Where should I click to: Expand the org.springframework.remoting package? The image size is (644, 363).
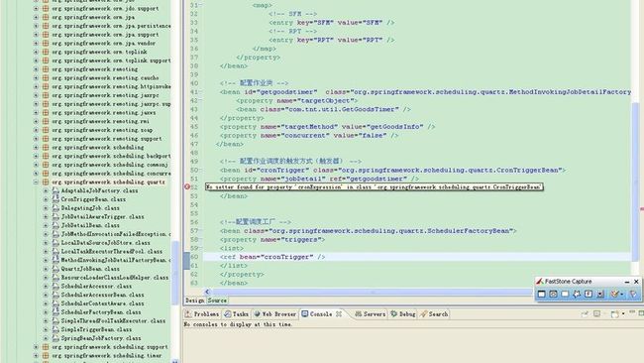36,69
